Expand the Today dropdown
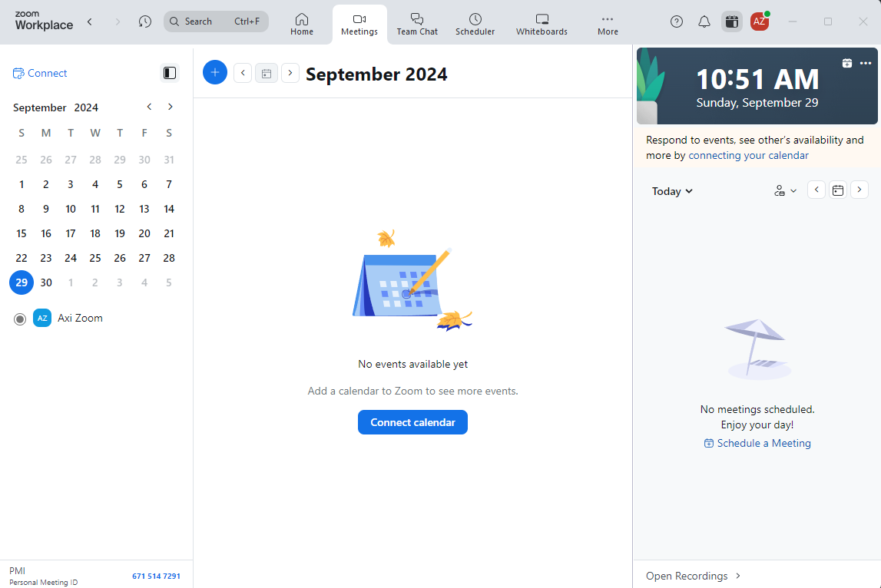Screen dimensions: 881x588 point(672,191)
